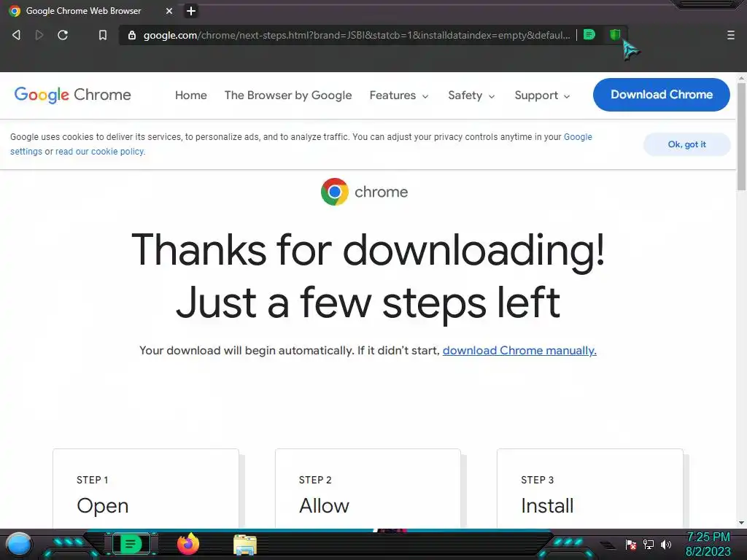Click the padlock site security icon
747x560 pixels.
(x=132, y=35)
